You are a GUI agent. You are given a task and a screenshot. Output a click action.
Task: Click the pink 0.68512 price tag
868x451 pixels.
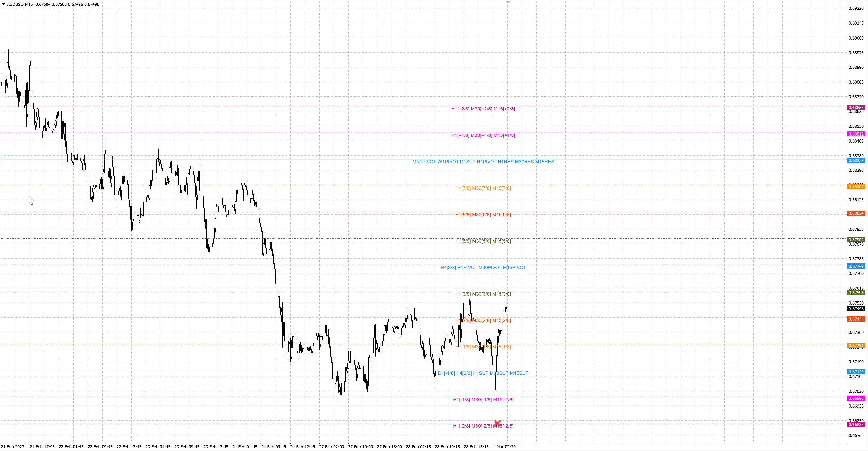(x=856, y=134)
